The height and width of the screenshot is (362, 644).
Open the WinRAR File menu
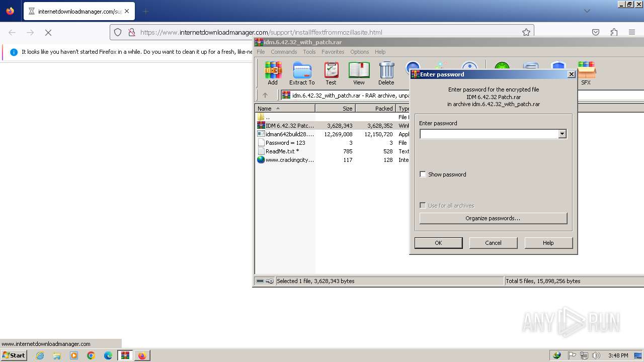(261, 52)
